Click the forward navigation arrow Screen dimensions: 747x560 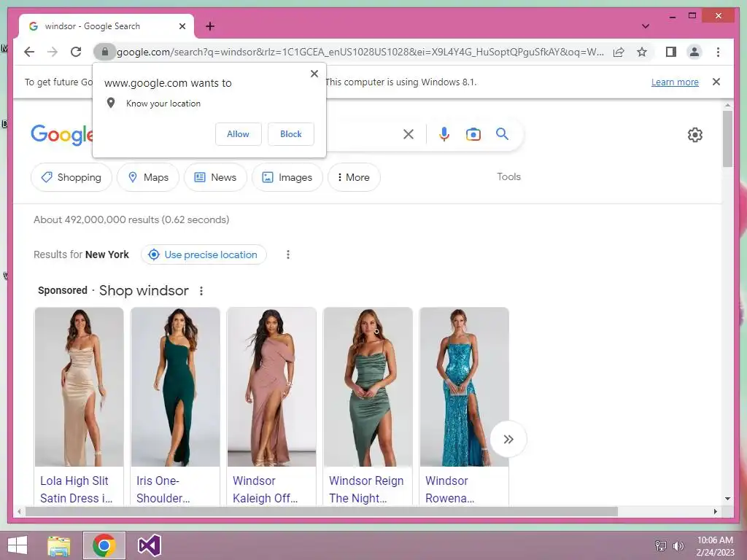53,52
